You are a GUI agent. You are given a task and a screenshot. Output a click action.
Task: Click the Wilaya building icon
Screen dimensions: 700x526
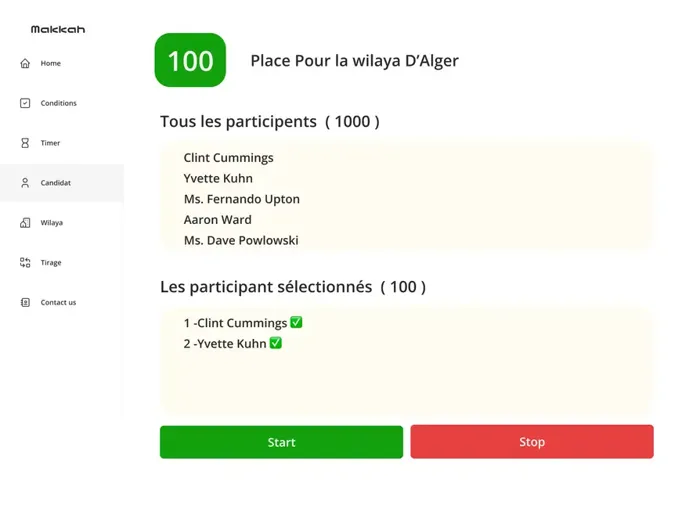(x=25, y=223)
